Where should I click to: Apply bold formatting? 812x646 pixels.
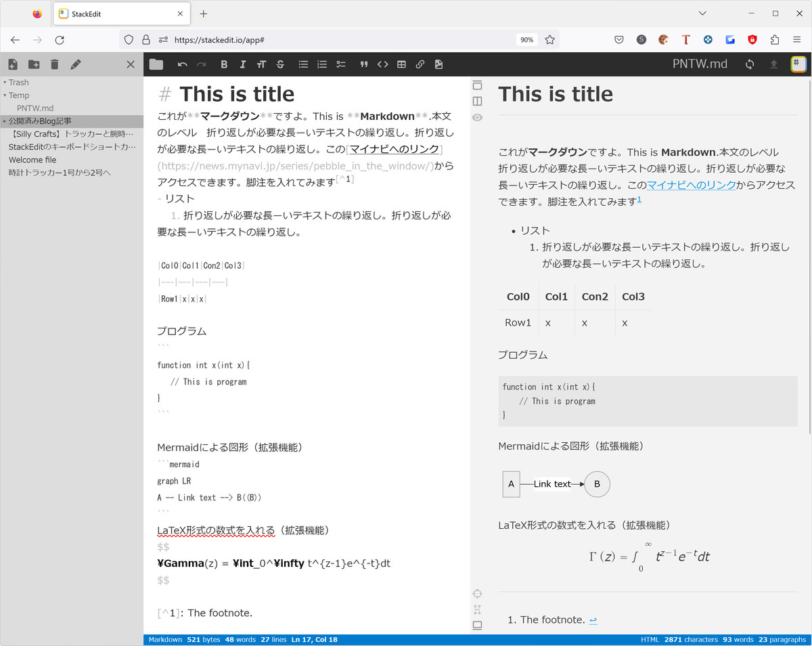tap(224, 64)
